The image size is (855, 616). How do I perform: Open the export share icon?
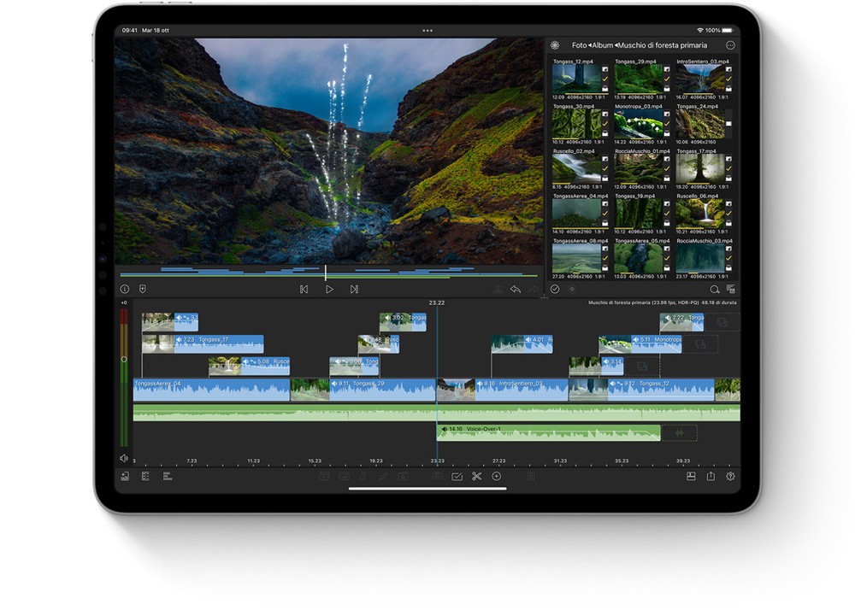coord(711,477)
